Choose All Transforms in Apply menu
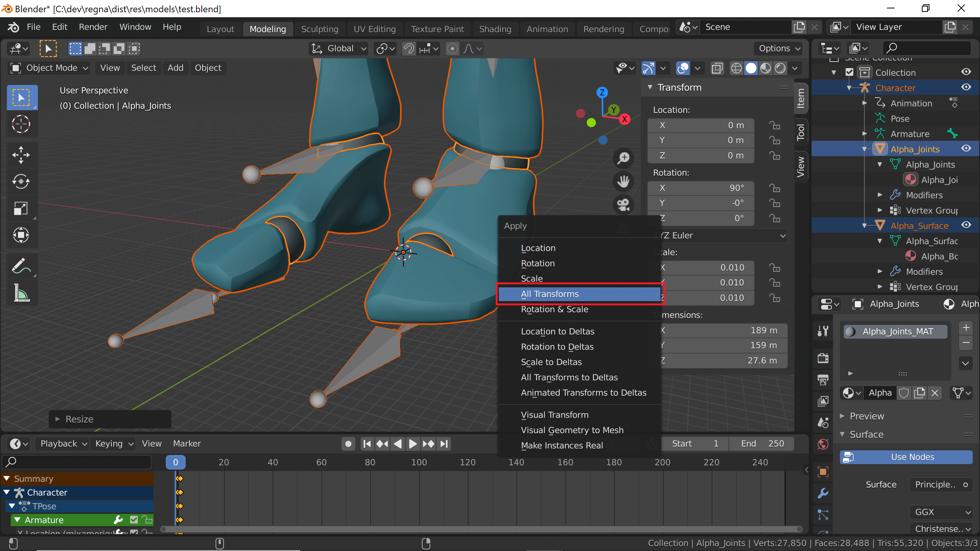980x551 pixels. pyautogui.click(x=580, y=294)
